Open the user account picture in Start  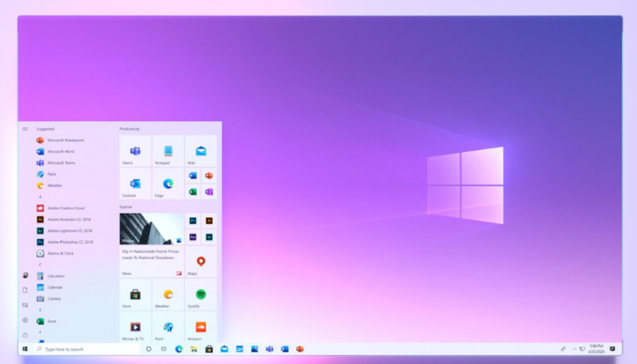point(25,276)
